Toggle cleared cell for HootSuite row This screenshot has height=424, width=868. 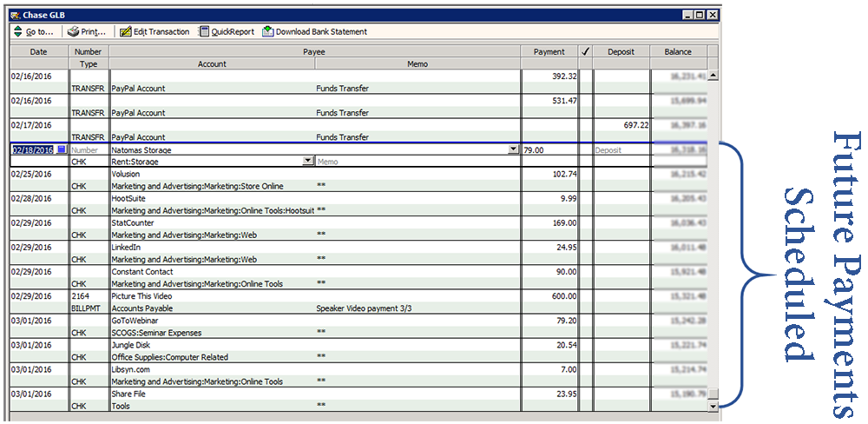click(x=585, y=198)
